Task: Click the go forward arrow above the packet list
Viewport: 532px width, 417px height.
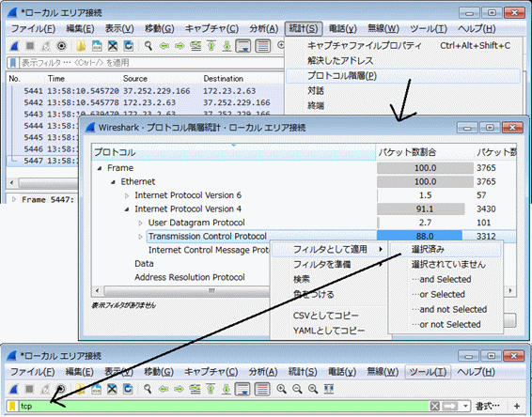Action: [x=180, y=46]
